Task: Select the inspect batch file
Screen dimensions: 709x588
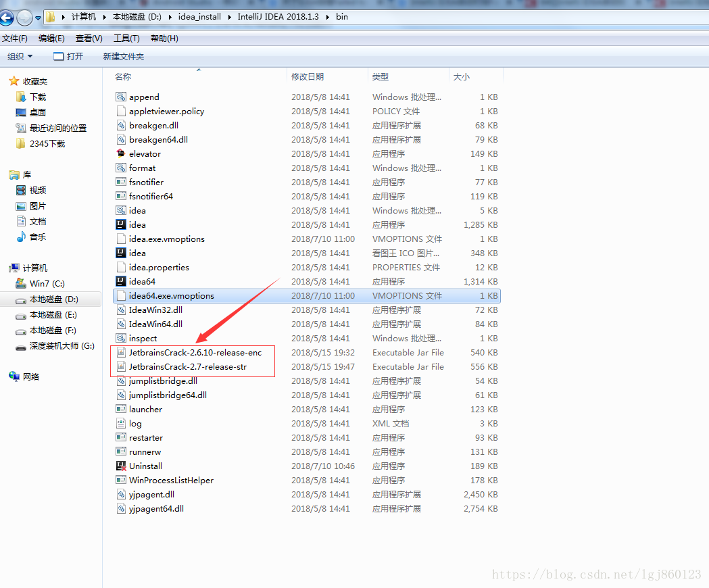Action: [307, 339]
